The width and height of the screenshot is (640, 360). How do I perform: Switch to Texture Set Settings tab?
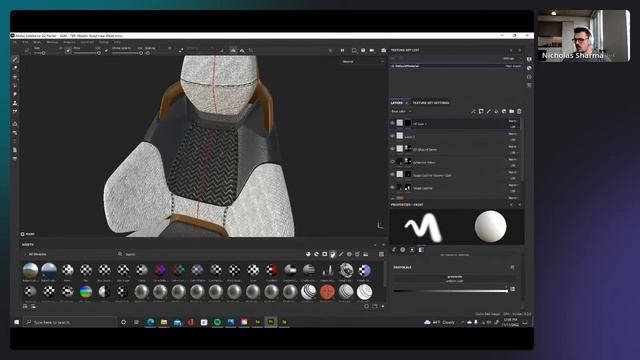coord(431,103)
